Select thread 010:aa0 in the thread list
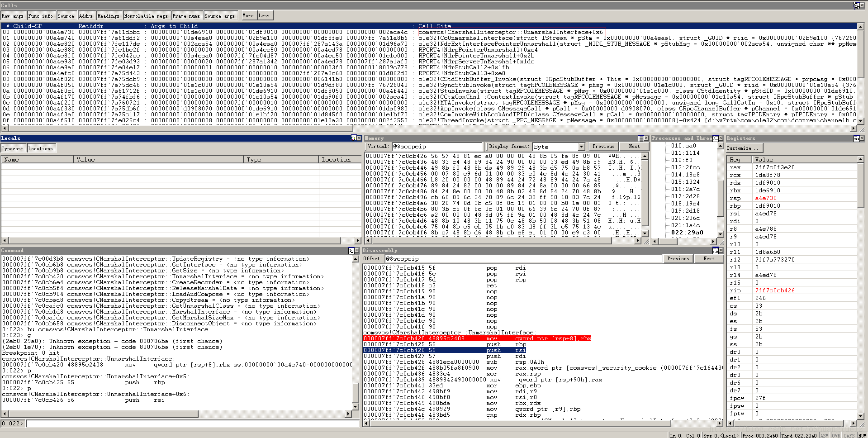868x438 pixels. point(683,146)
